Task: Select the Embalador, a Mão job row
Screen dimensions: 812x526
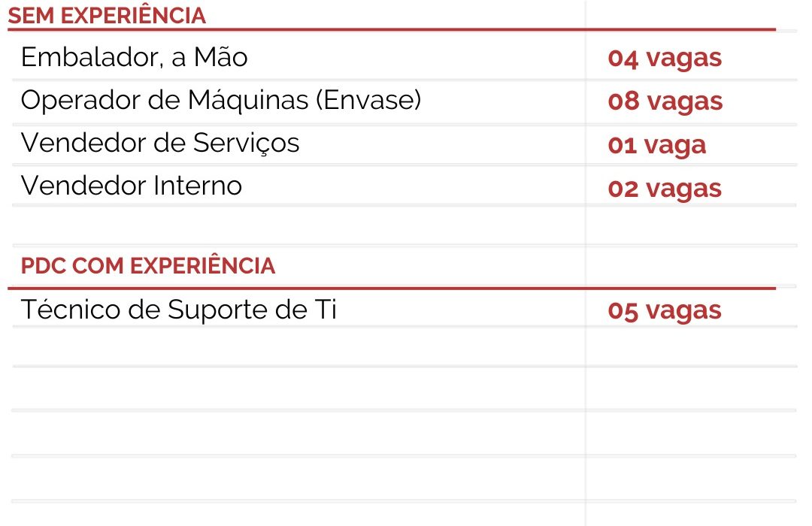Action: coord(134,57)
